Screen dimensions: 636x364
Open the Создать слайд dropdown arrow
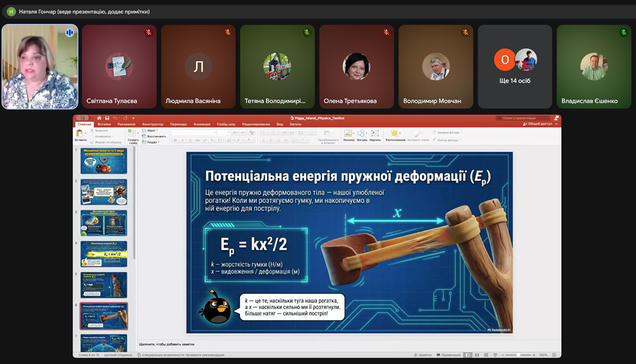(137, 133)
